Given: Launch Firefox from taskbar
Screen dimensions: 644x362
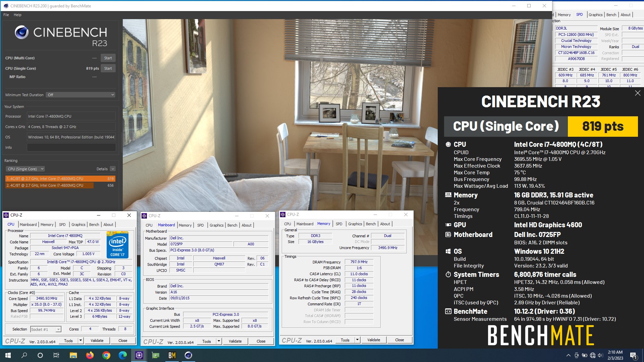Looking at the screenshot, I should coord(90,355).
